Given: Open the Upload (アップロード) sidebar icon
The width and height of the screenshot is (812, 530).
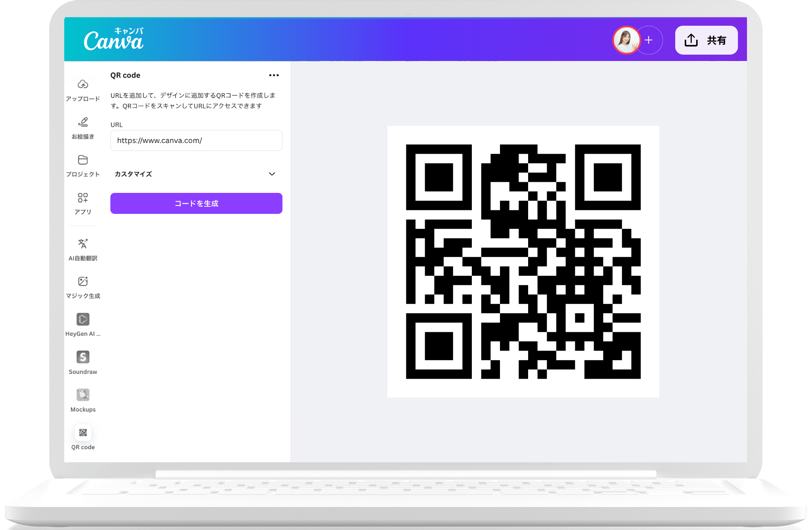Looking at the screenshot, I should point(83,84).
